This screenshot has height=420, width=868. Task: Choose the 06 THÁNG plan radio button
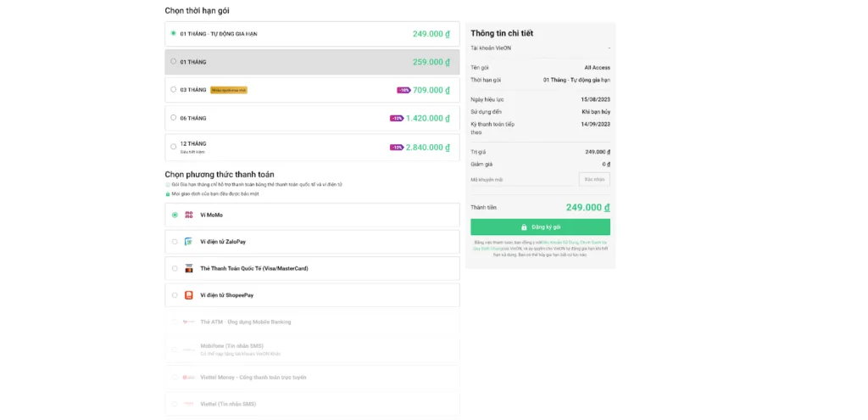(174, 118)
